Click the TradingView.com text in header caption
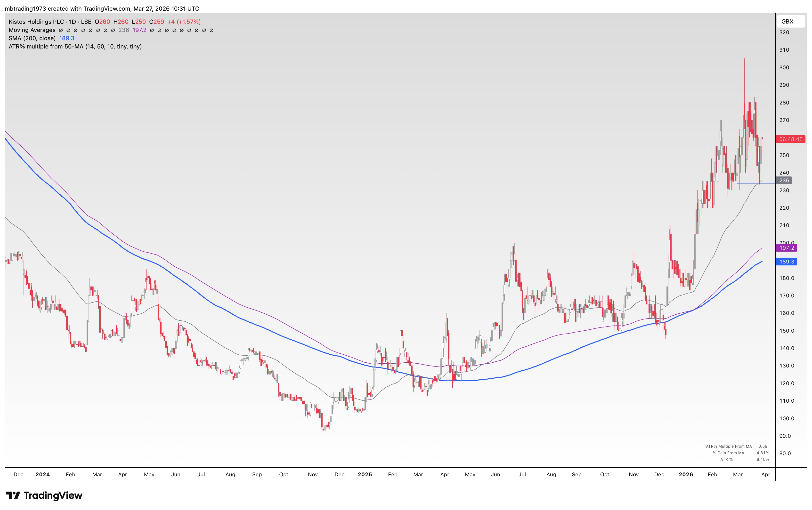 (108, 8)
